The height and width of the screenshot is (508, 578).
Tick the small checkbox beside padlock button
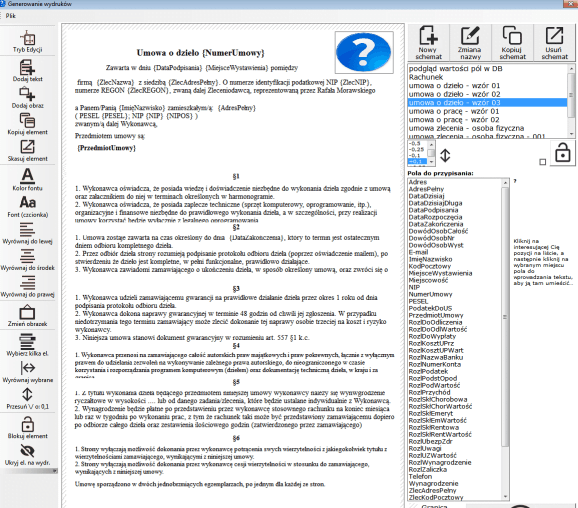coord(543,162)
